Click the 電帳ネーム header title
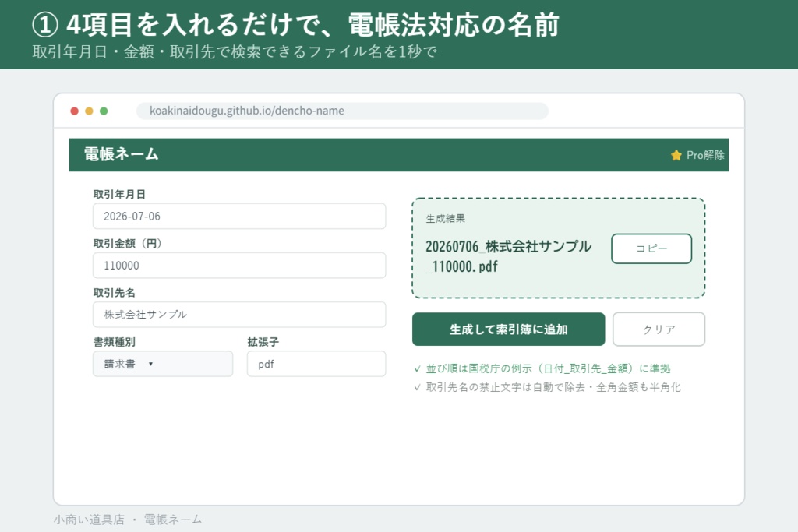This screenshot has height=532, width=798. tap(121, 154)
